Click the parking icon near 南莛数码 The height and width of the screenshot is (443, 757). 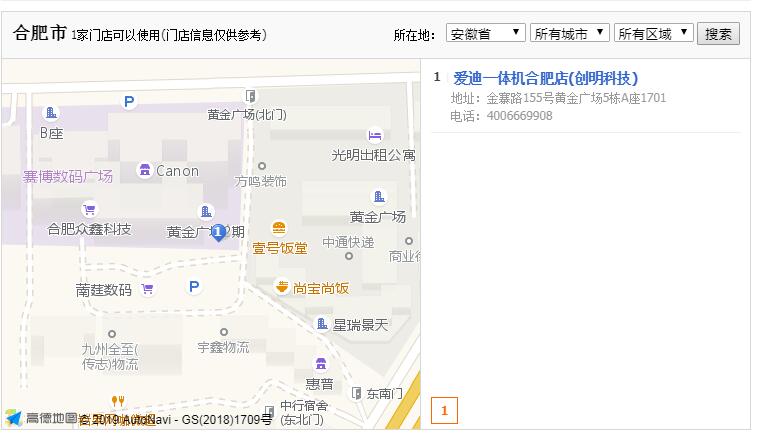pos(194,287)
